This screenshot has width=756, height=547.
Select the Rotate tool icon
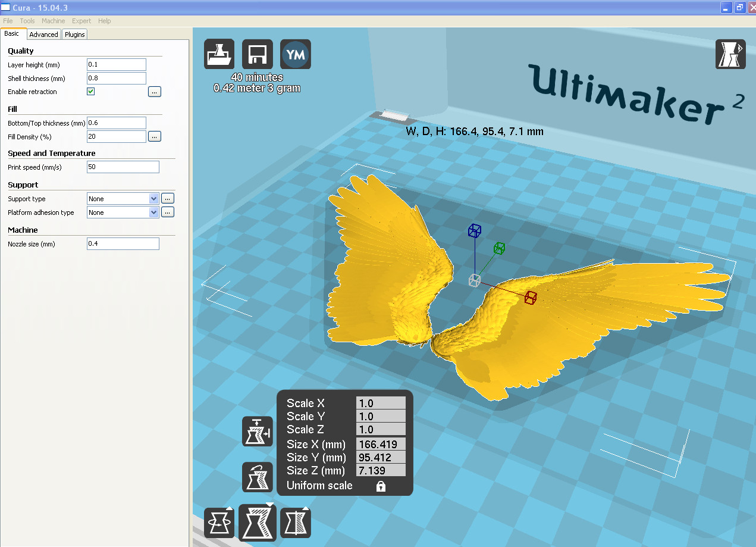(219, 523)
